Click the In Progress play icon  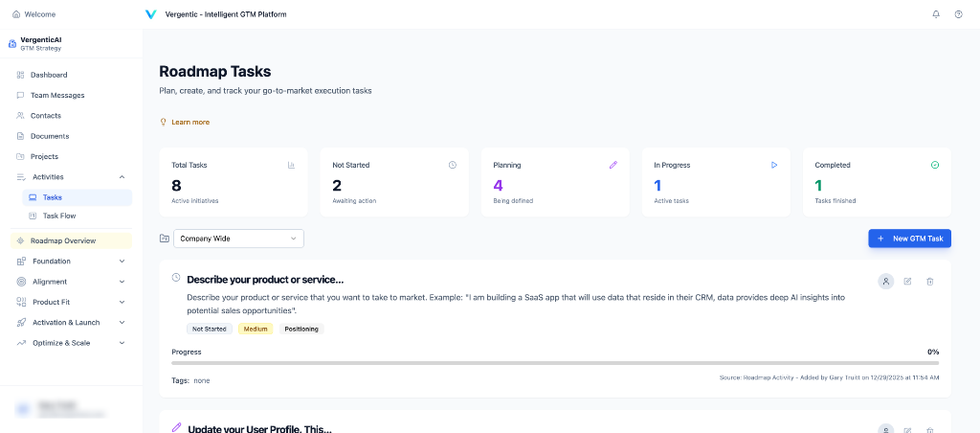pos(773,165)
